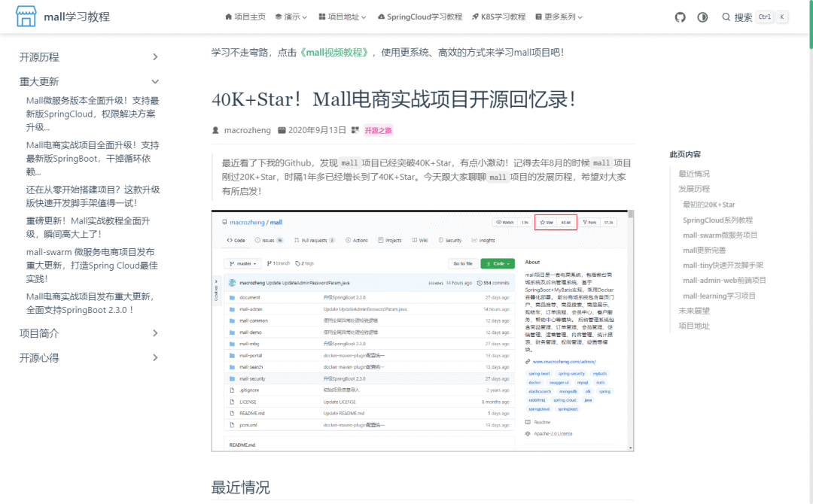Expand the 开源心得 sidebar section

89,357
